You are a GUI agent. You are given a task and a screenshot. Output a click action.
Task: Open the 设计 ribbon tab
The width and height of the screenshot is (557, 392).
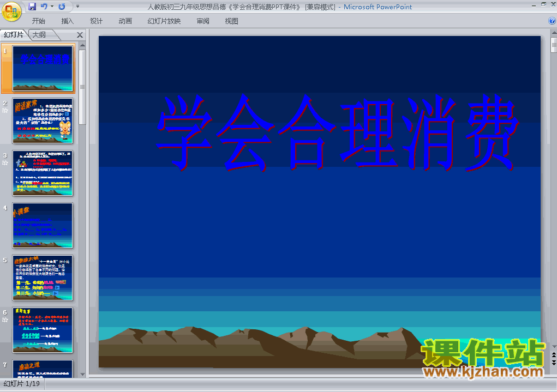(96, 21)
